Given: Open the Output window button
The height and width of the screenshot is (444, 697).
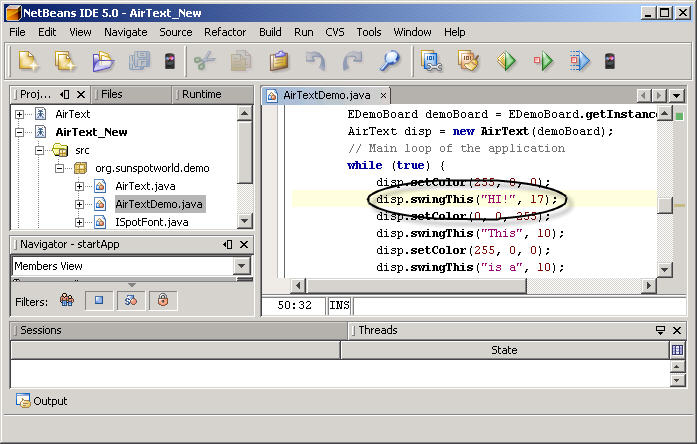Looking at the screenshot, I should (x=41, y=401).
